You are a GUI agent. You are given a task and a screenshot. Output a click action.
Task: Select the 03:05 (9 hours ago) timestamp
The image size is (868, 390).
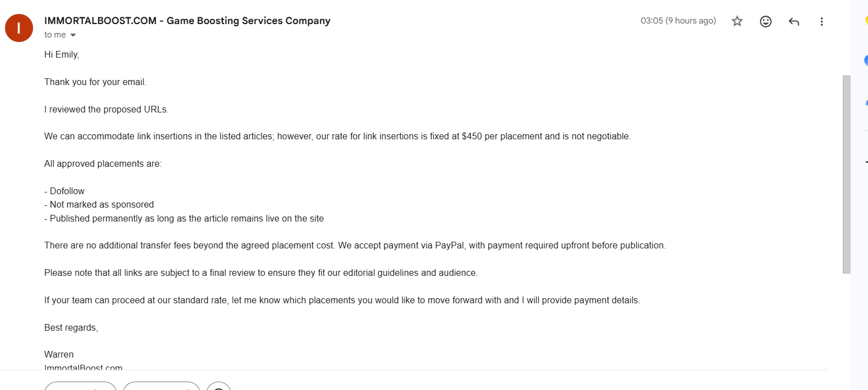tap(678, 21)
